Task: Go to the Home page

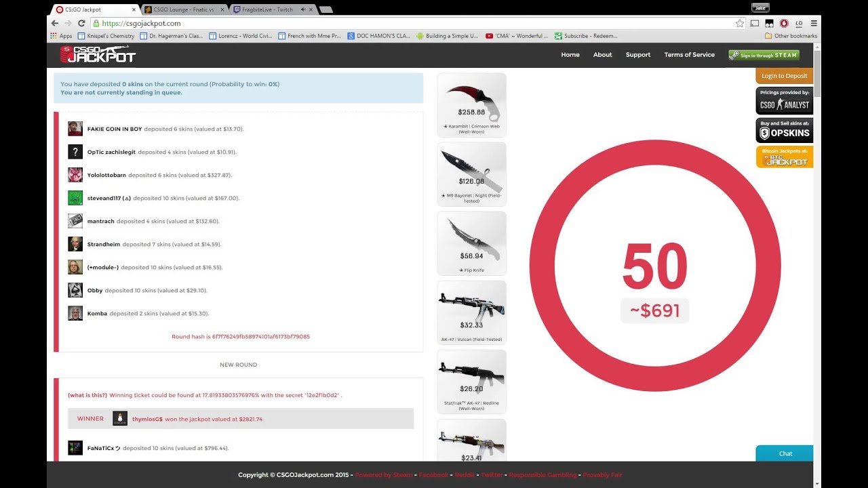Action: point(570,55)
